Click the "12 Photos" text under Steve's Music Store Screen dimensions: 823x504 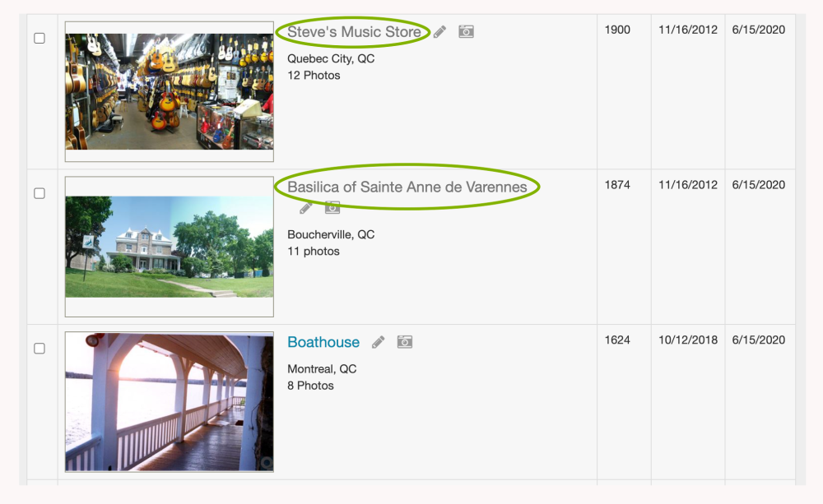tap(314, 76)
